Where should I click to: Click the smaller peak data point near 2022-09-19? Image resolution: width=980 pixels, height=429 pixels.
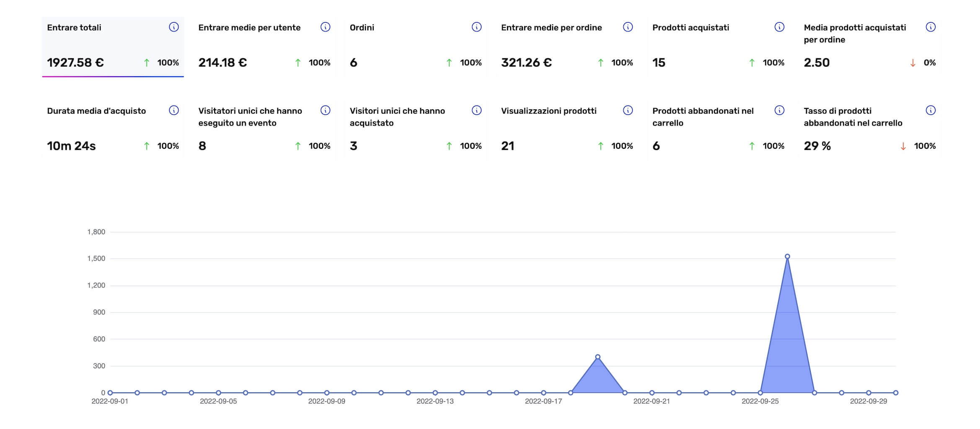coord(597,357)
